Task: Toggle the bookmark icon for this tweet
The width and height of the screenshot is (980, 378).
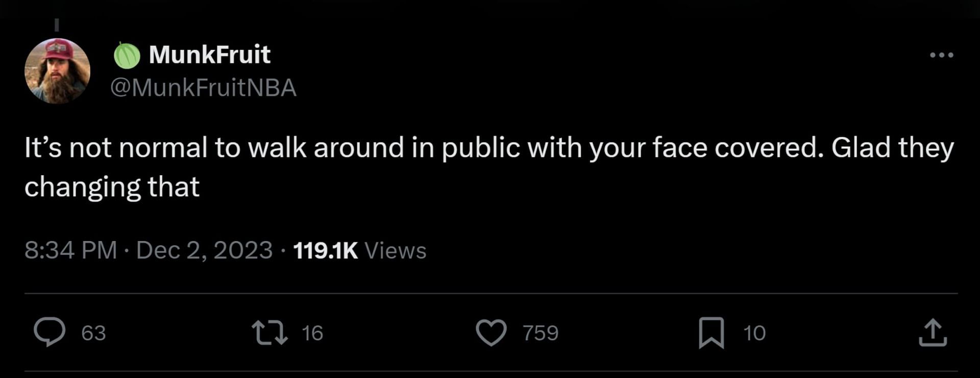Action: [711, 332]
